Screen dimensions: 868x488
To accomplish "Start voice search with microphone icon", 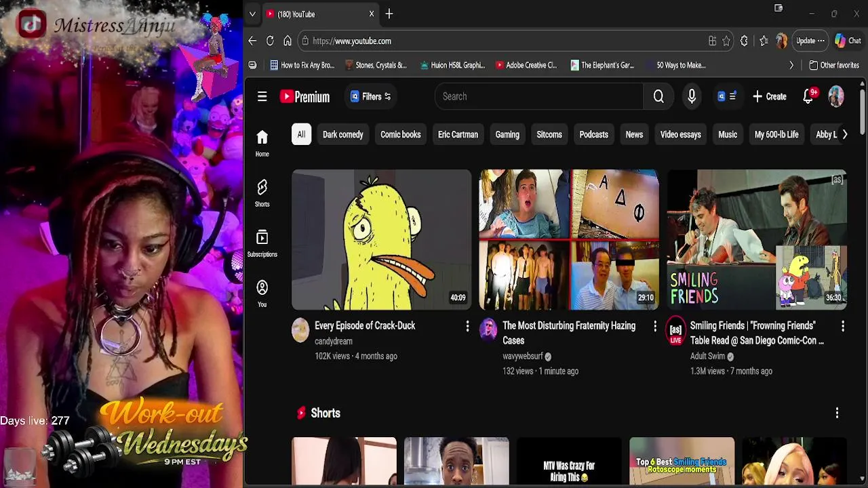I will (692, 96).
